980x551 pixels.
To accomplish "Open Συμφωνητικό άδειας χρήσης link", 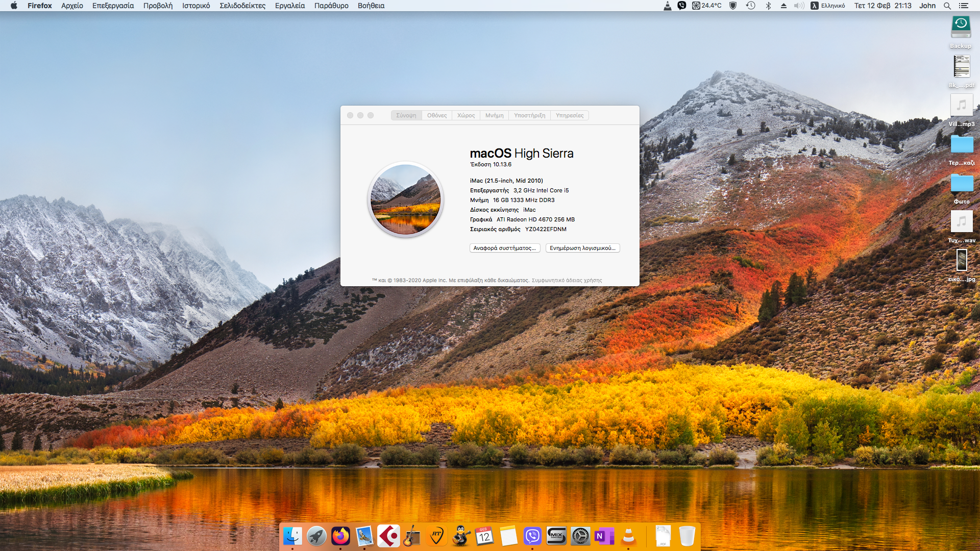I will (567, 281).
